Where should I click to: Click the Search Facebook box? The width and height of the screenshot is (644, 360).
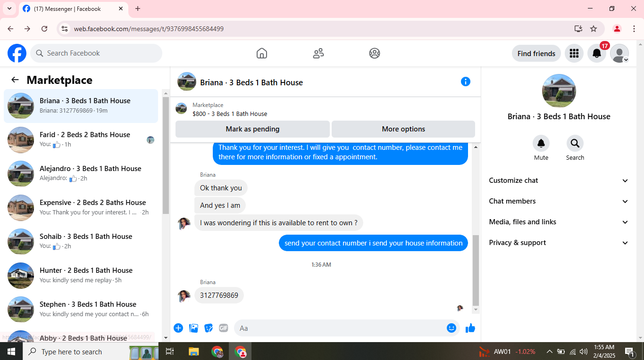pos(96,53)
